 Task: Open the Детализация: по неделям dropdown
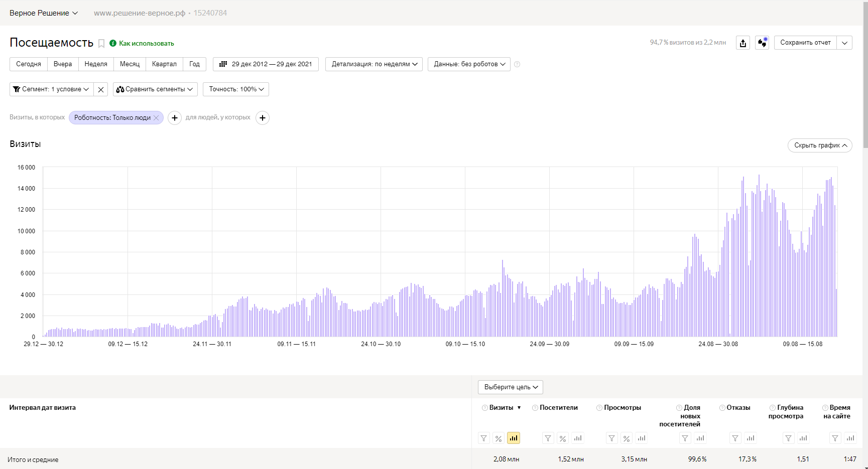point(374,64)
